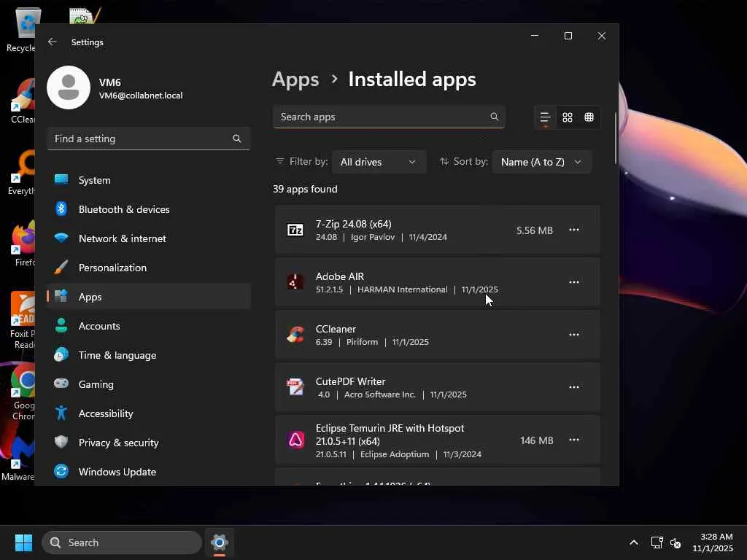Open more options for Adobe AIR

point(574,282)
